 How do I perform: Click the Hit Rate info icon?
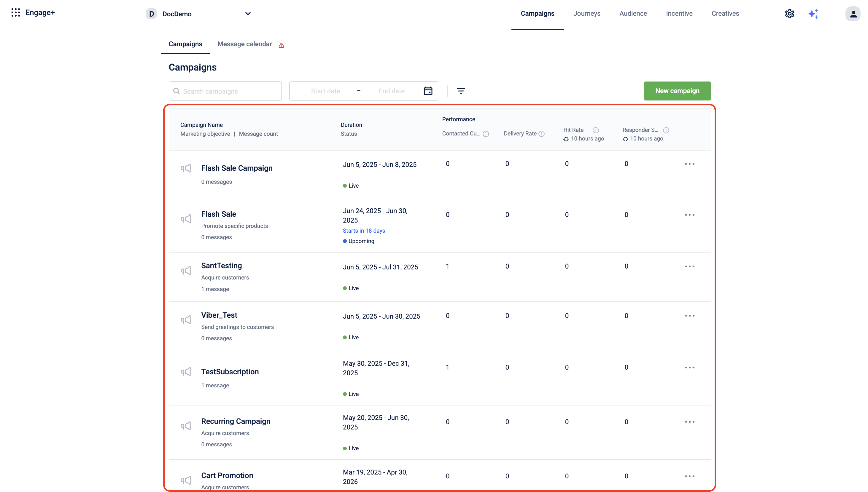click(596, 130)
